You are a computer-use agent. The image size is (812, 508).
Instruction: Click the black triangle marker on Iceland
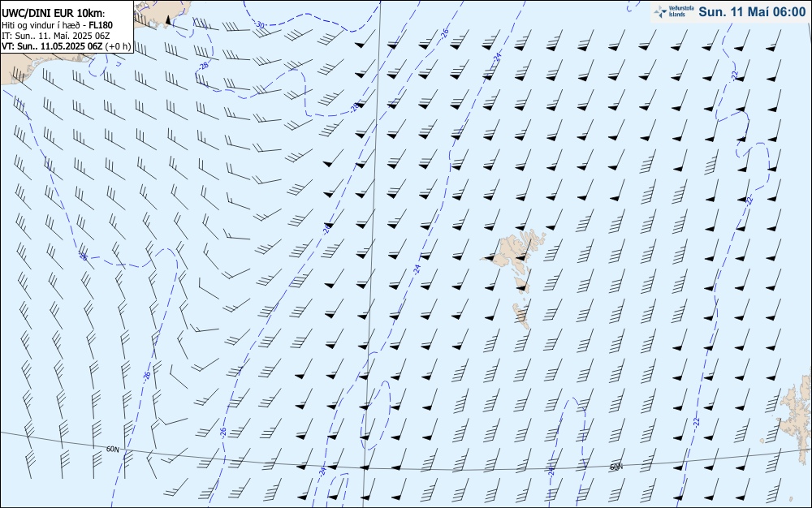click(x=167, y=20)
